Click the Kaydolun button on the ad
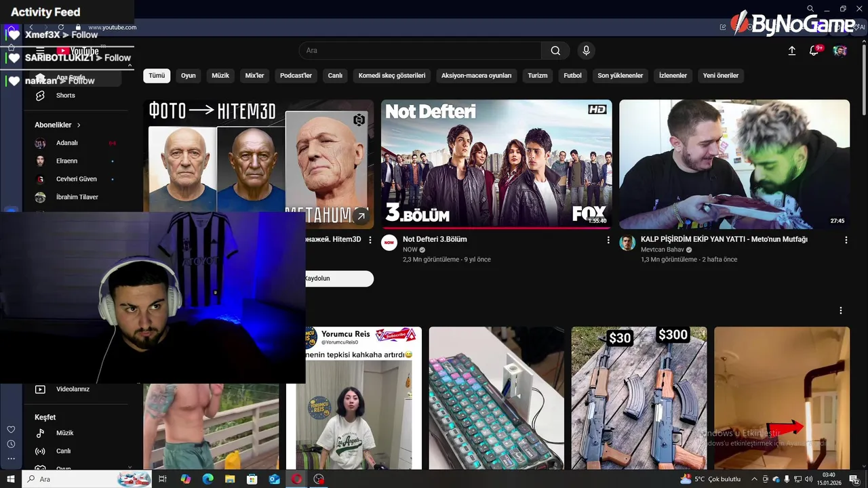The image size is (868, 488). click(339, 279)
